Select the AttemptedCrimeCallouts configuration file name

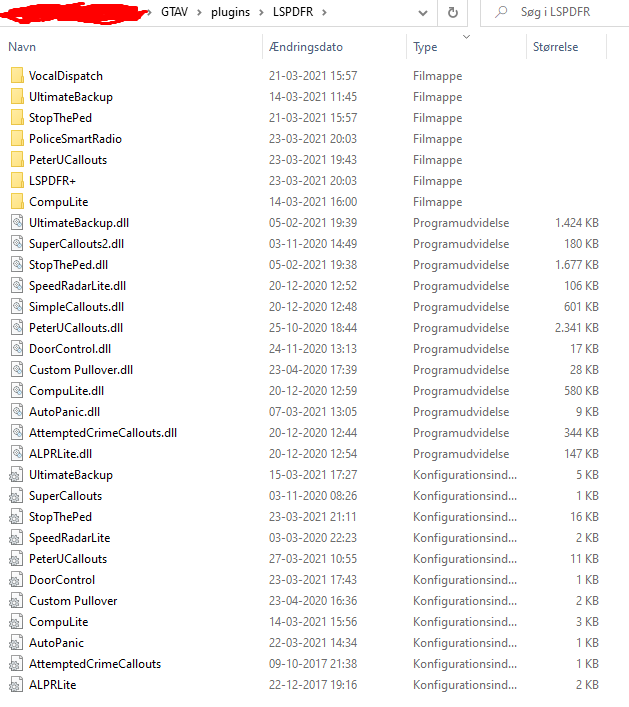tap(95, 664)
